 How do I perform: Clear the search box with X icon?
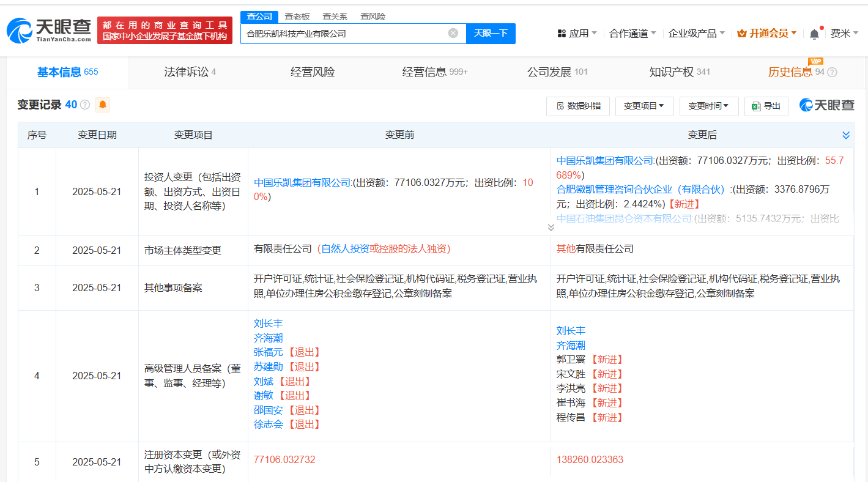(x=453, y=33)
